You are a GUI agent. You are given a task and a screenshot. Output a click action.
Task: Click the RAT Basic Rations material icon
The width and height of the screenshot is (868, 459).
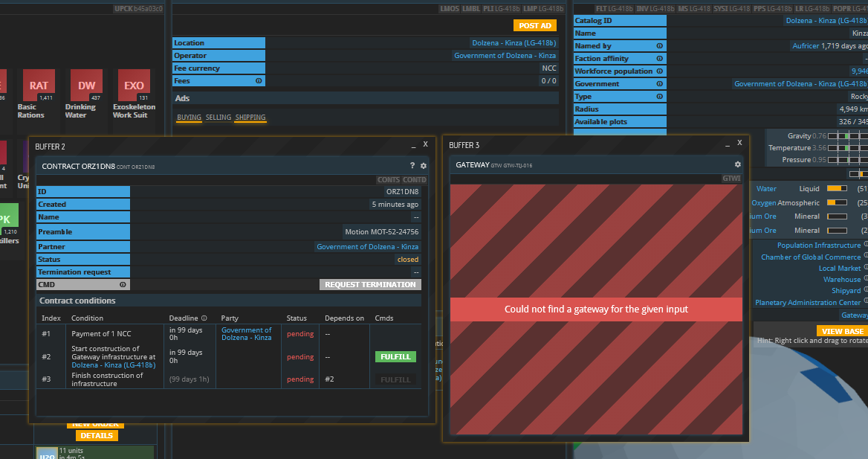39,86
